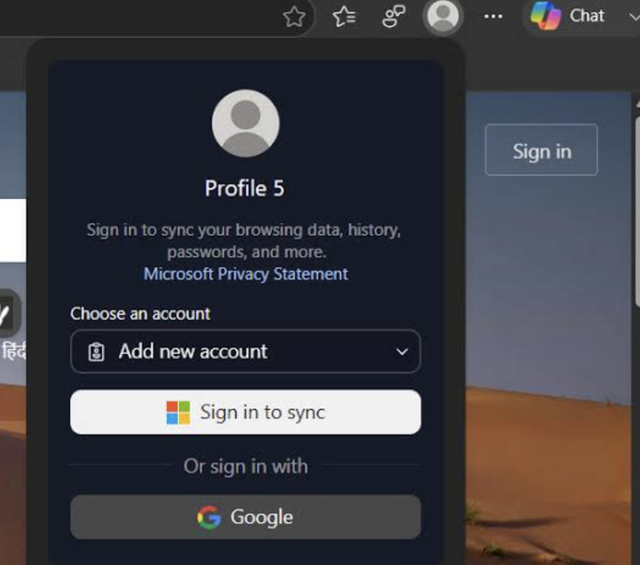Click the Choose an account label
This screenshot has width=640, height=565.
tap(140, 314)
